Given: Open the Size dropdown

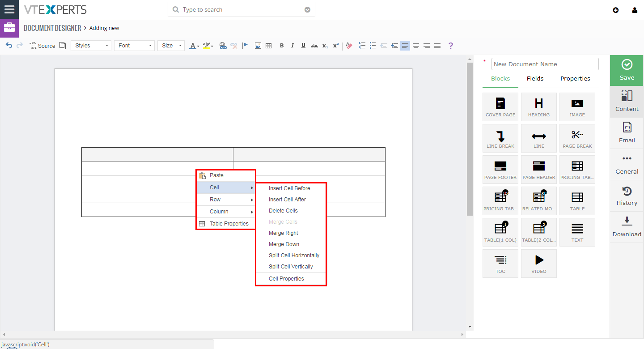Looking at the screenshot, I should click(171, 45).
